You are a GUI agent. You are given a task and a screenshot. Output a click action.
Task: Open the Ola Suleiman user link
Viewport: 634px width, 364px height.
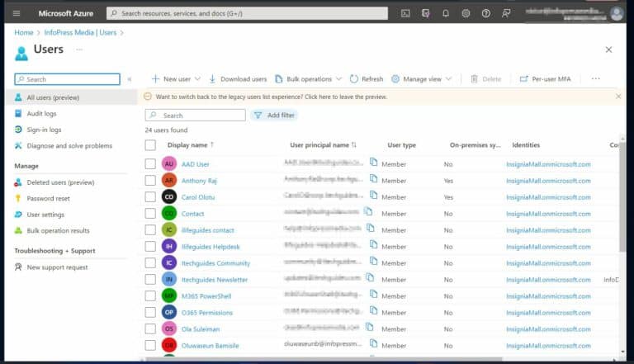point(201,329)
